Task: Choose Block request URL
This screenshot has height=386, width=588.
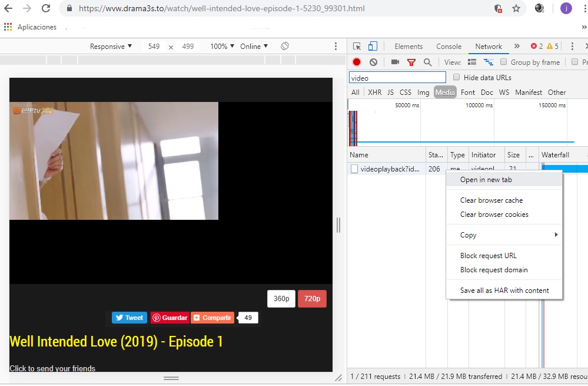Action: (x=504, y=256)
